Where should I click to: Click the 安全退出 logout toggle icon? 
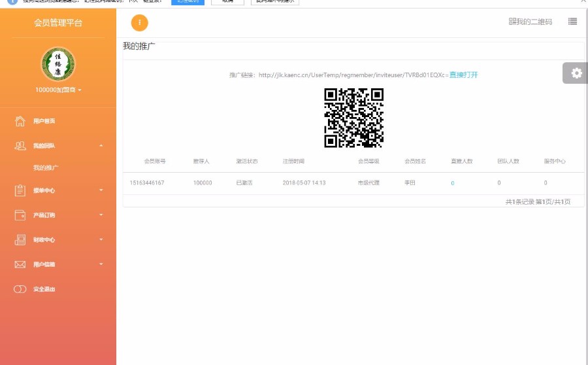point(20,289)
